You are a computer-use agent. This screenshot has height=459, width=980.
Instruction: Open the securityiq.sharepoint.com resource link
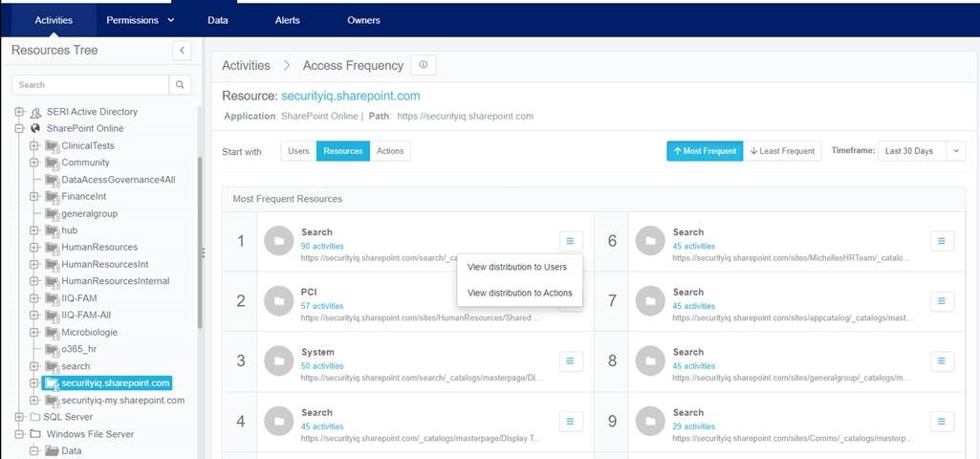point(350,97)
